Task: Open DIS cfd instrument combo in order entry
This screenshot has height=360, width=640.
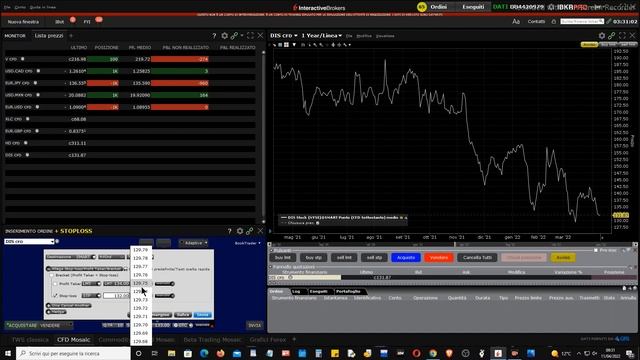Action: click(29, 242)
